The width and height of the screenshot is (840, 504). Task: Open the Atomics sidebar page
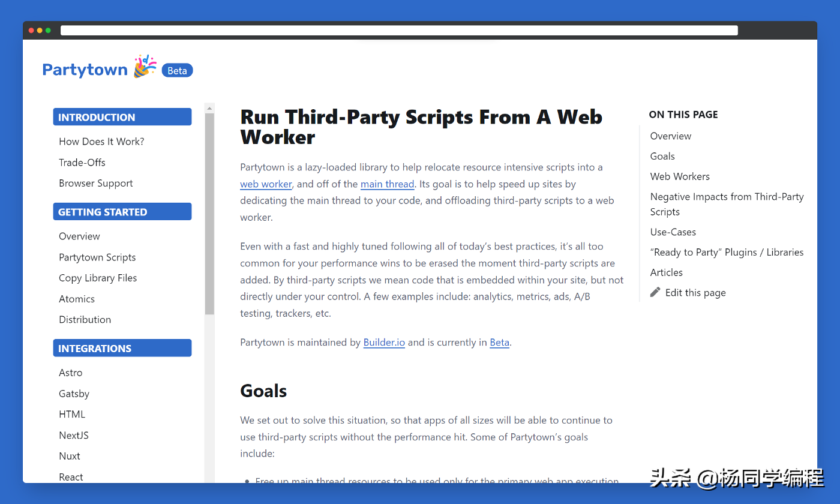(77, 299)
